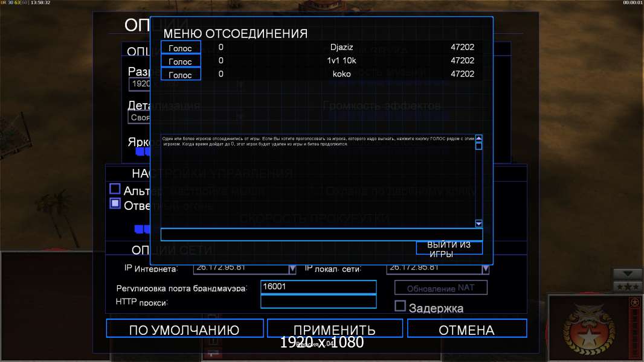Screen dimensions: 644x362
Task: Open the Детализация combo box
Action: point(140,118)
